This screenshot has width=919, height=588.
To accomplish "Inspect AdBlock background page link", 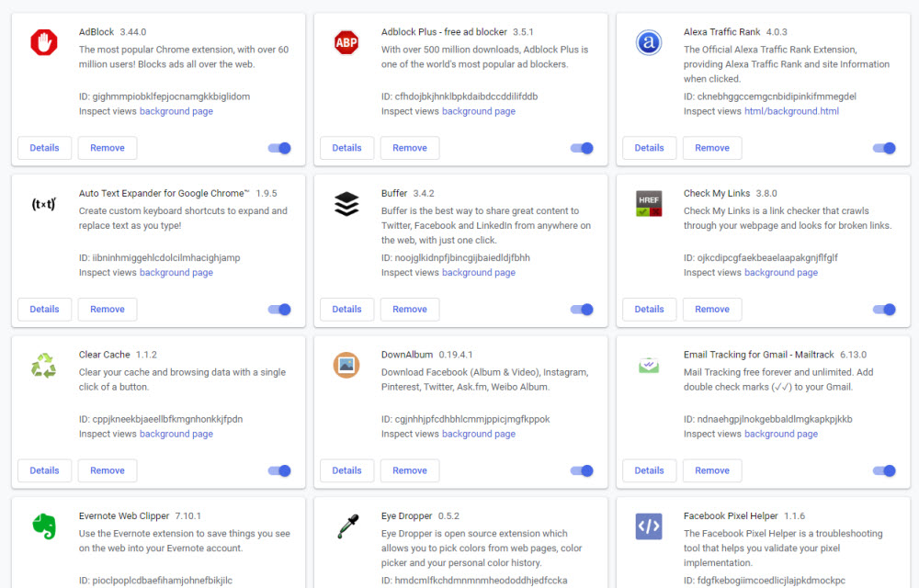I will point(176,111).
